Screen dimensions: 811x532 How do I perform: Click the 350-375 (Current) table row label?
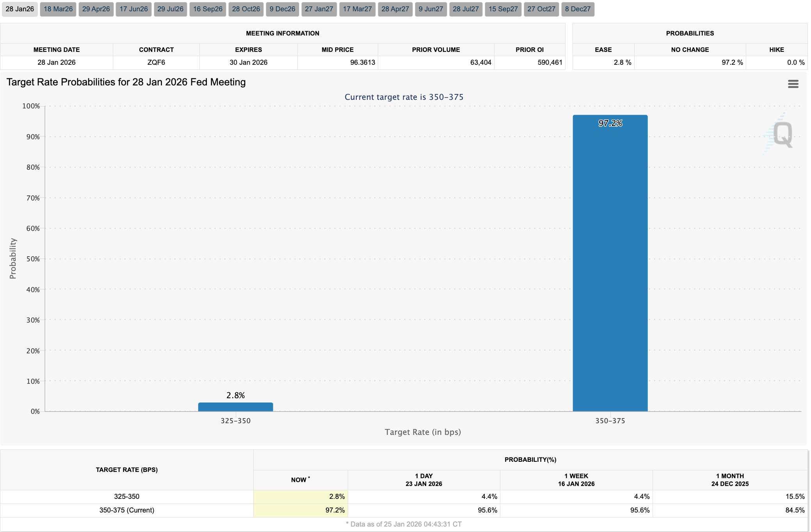tap(127, 510)
